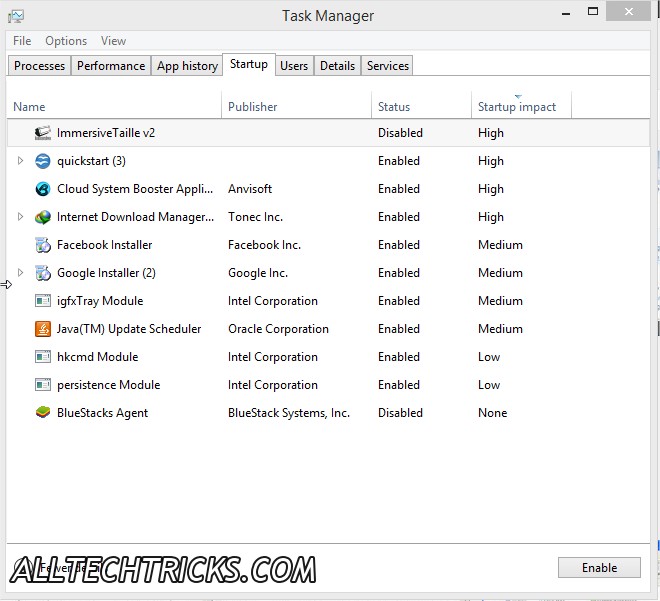
Task: Click the quickstart app icon
Action: (x=43, y=161)
